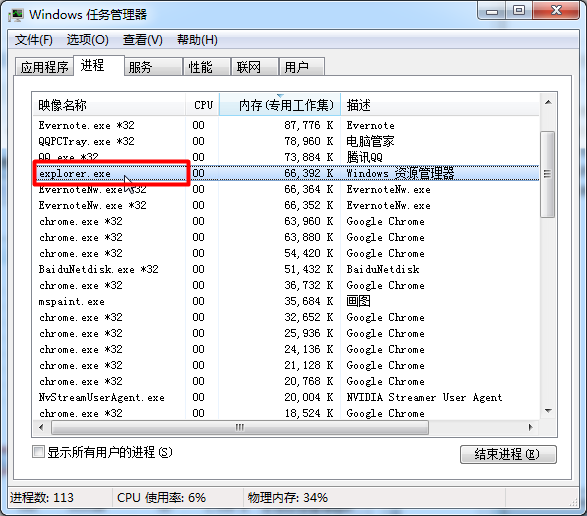Switch to the 服务 tab

(153, 67)
